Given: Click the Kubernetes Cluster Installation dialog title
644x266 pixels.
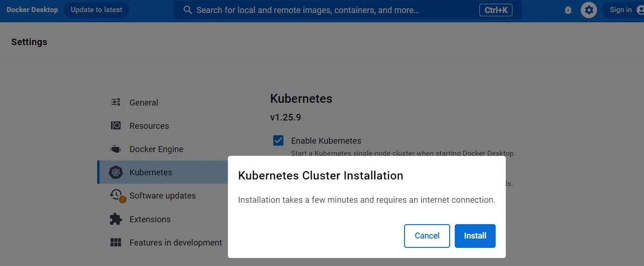Looking at the screenshot, I should click(x=320, y=175).
